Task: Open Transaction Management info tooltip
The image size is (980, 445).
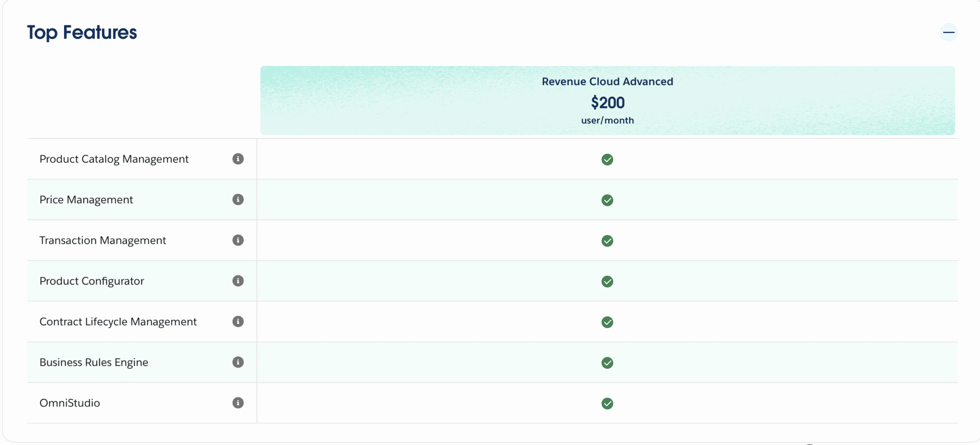Action: coord(238,240)
